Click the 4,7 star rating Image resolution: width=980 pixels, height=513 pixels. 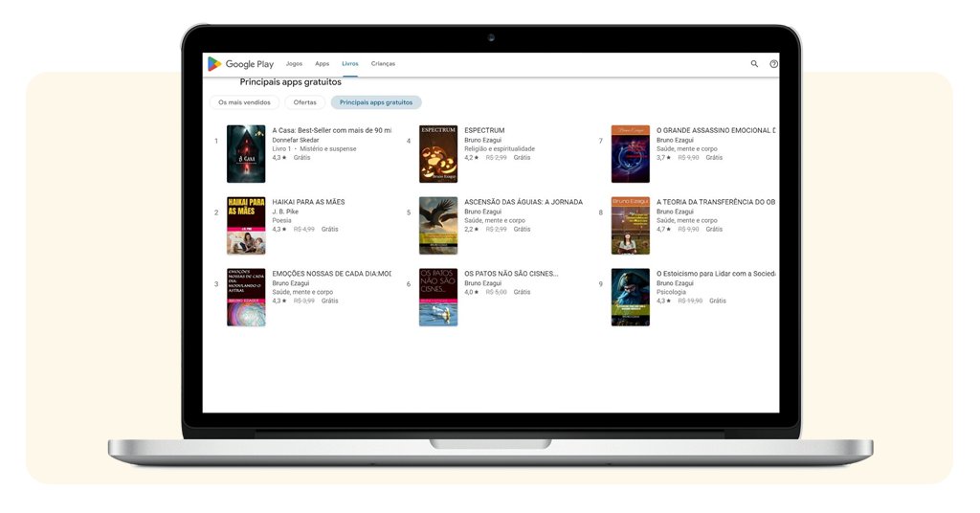point(664,230)
